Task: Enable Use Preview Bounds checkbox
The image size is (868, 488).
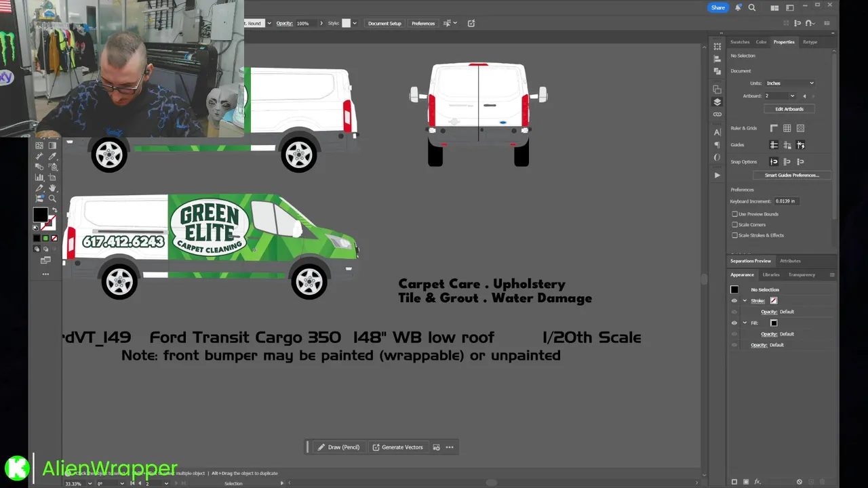Action: (734, 214)
